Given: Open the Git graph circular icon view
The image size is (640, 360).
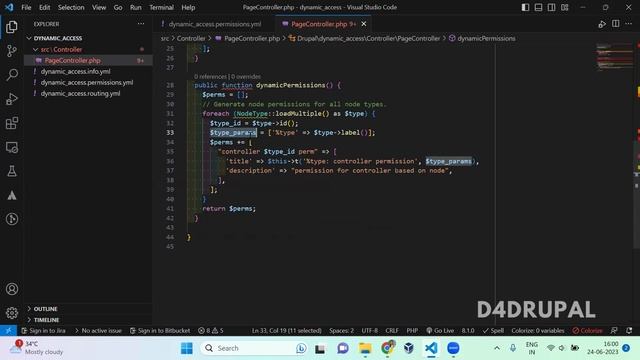Looking at the screenshot, I should click(12, 219).
